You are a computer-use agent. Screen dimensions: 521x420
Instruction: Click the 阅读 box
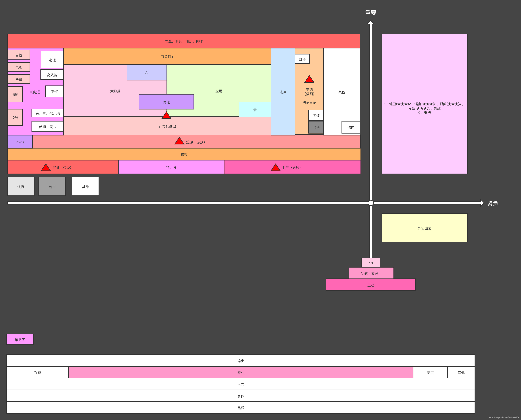click(316, 115)
